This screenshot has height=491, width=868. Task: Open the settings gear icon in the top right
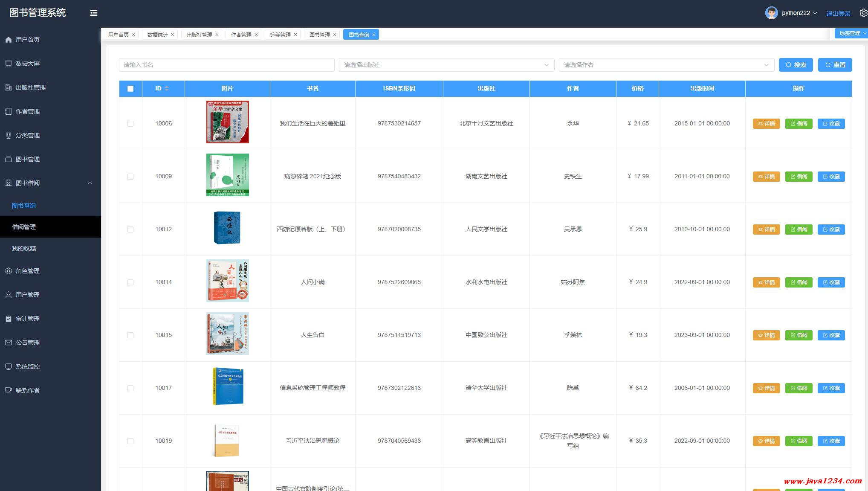(863, 13)
